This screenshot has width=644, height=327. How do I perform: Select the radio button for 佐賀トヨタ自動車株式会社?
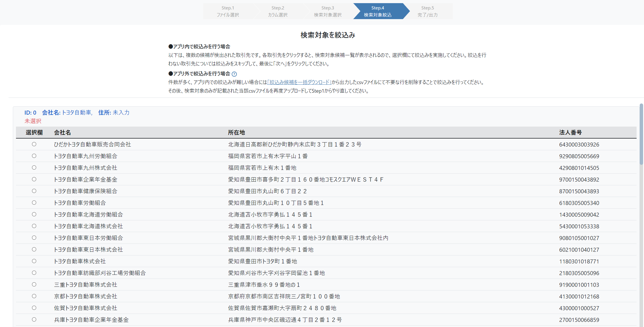click(x=34, y=308)
